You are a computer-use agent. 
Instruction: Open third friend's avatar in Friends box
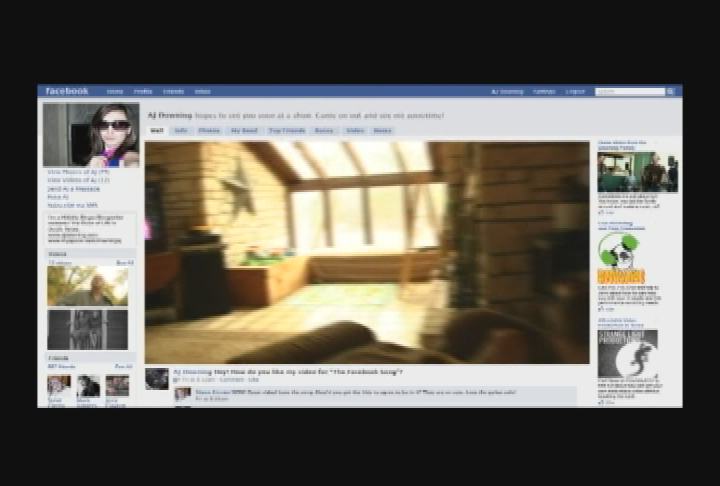pos(117,385)
